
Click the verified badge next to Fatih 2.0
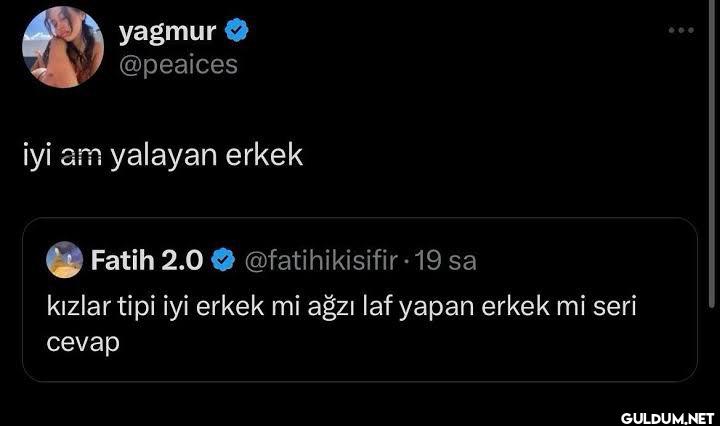coord(225,262)
